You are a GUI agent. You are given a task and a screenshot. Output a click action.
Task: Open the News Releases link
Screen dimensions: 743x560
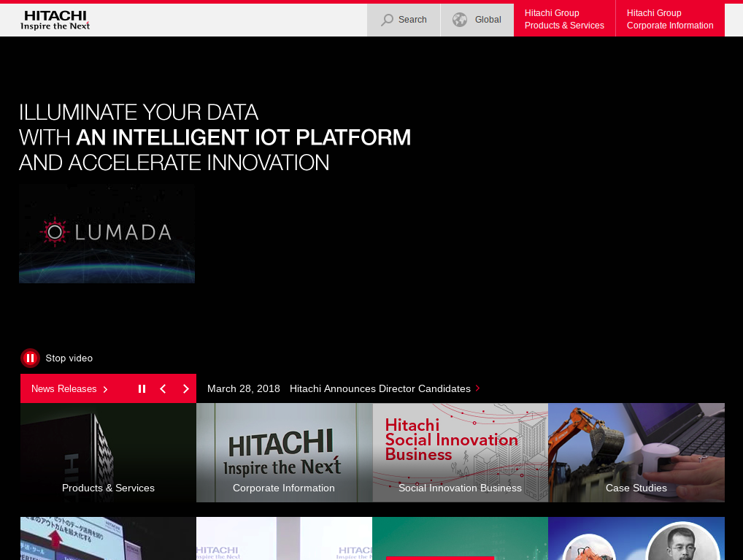[x=69, y=389]
